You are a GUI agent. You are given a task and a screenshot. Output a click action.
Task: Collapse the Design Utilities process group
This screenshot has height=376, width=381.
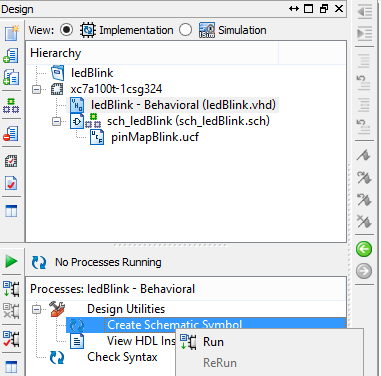[x=36, y=309]
